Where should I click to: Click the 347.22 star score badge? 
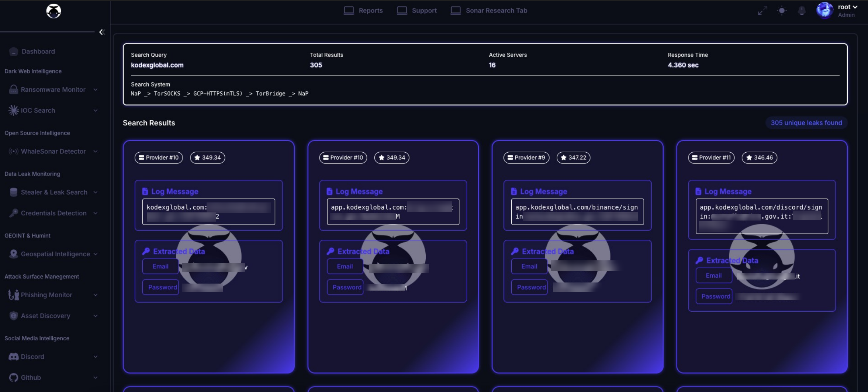click(x=573, y=157)
